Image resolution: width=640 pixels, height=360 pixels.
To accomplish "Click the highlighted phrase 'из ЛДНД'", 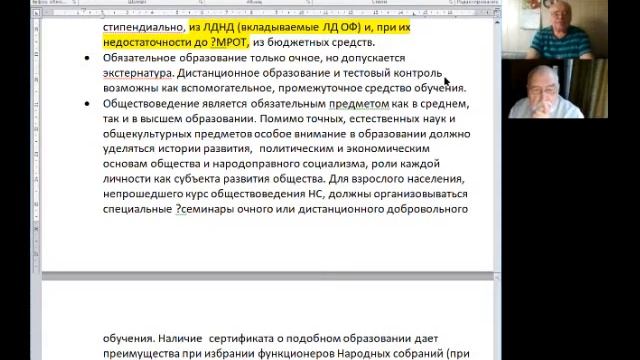I will (211, 27).
